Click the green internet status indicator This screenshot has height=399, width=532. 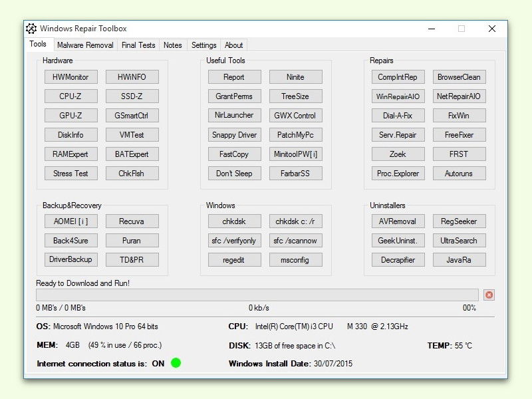click(x=176, y=363)
